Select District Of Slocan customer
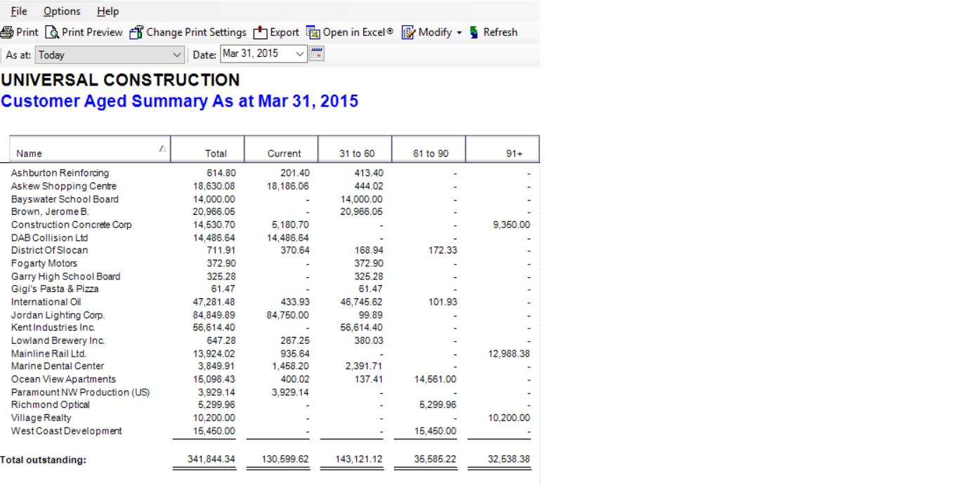 [49, 251]
